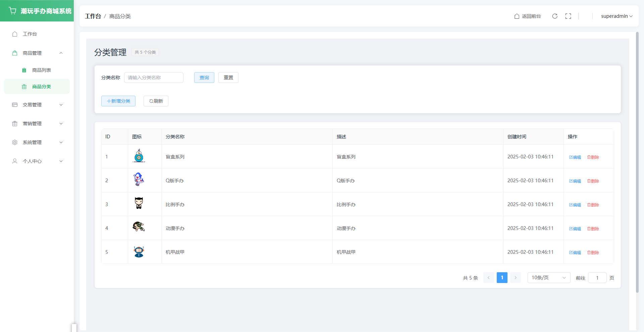This screenshot has height=332, width=644.
Task: Click the 查询 search button
Action: click(204, 78)
